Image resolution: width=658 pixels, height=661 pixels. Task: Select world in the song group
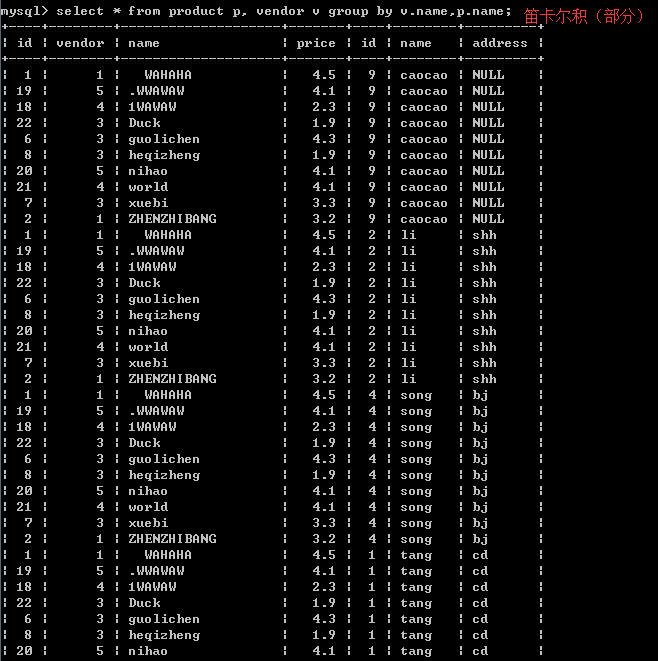tap(148, 507)
